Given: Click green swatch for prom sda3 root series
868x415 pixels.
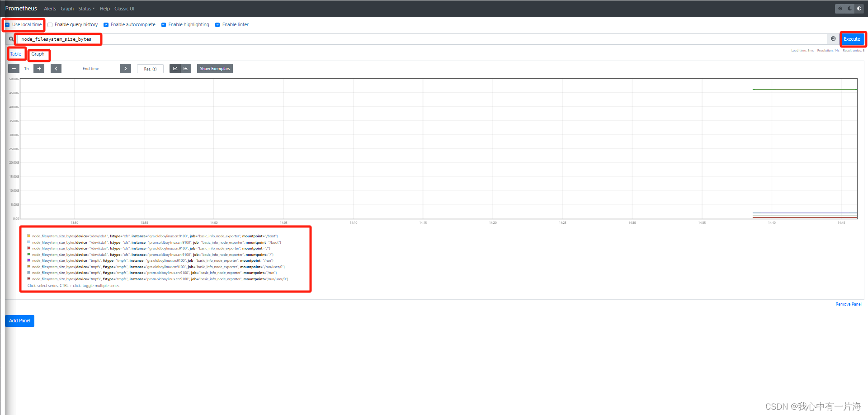Looking at the screenshot, I should (29, 255).
